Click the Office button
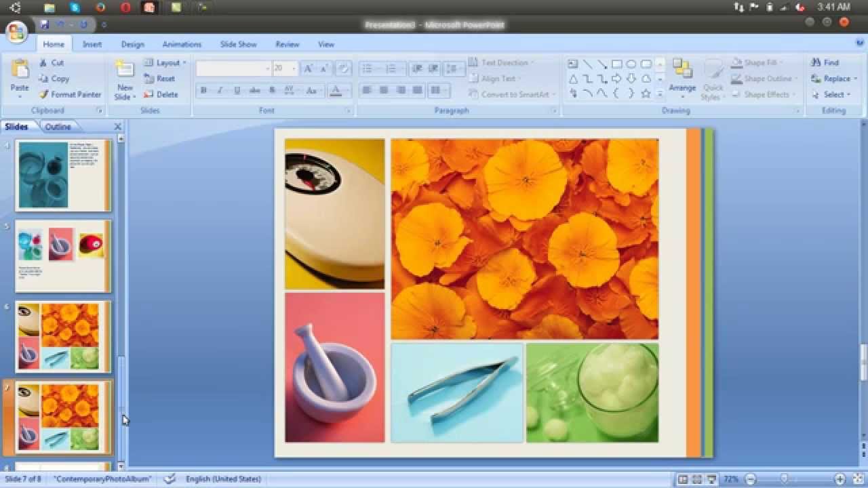The width and height of the screenshot is (868, 488). click(x=16, y=31)
